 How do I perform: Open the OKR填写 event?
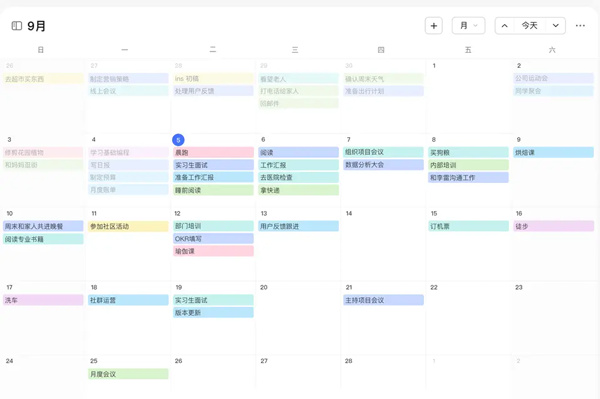213,238
